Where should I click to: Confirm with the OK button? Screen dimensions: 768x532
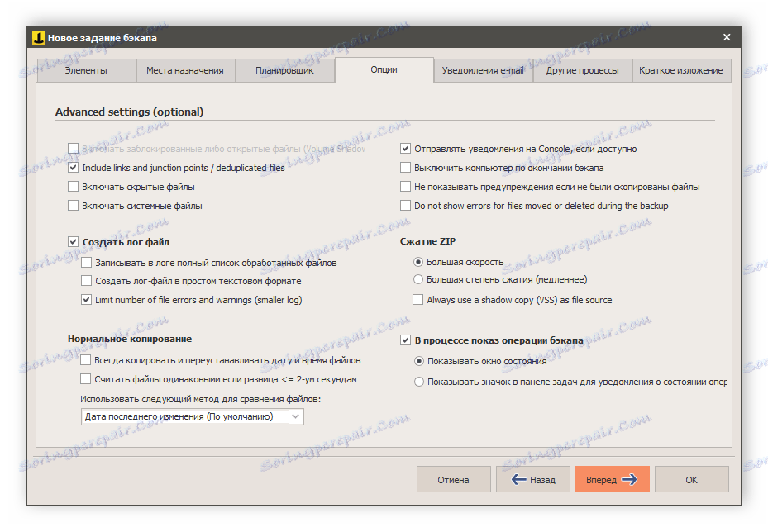pos(692,480)
